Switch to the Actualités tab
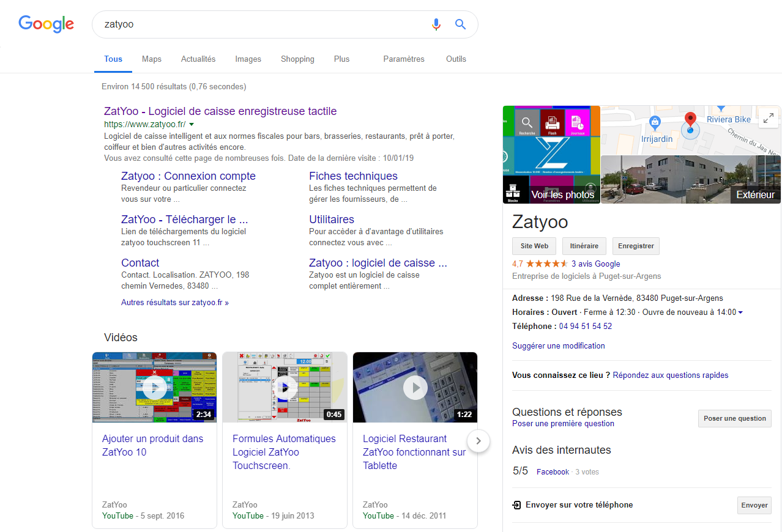Screen dimensions: 782x532 coord(198,59)
